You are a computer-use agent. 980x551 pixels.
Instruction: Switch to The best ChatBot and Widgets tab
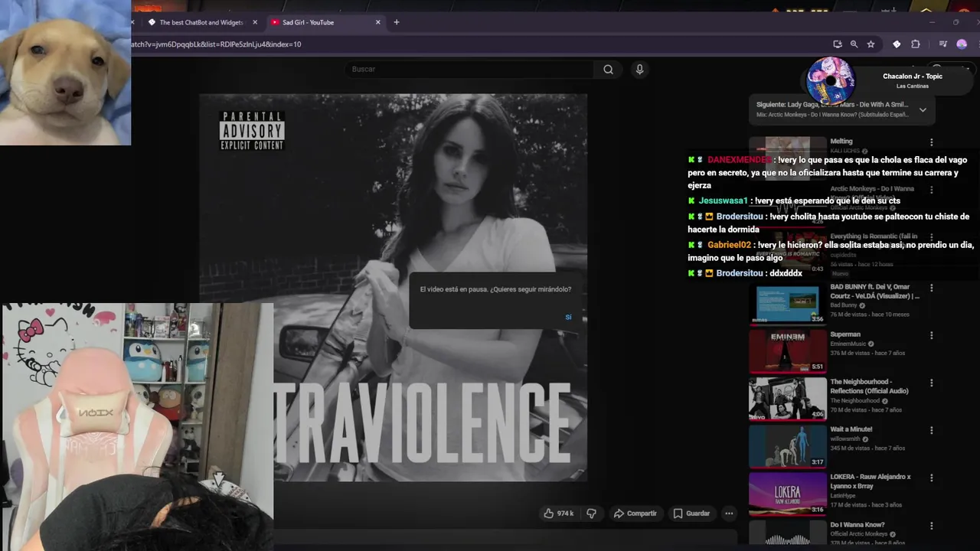tap(201, 22)
